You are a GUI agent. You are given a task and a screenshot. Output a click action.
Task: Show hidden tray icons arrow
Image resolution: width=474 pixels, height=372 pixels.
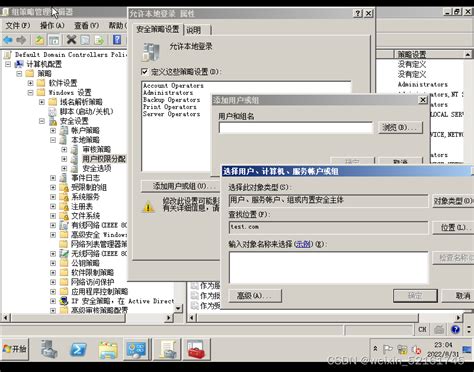375,349
